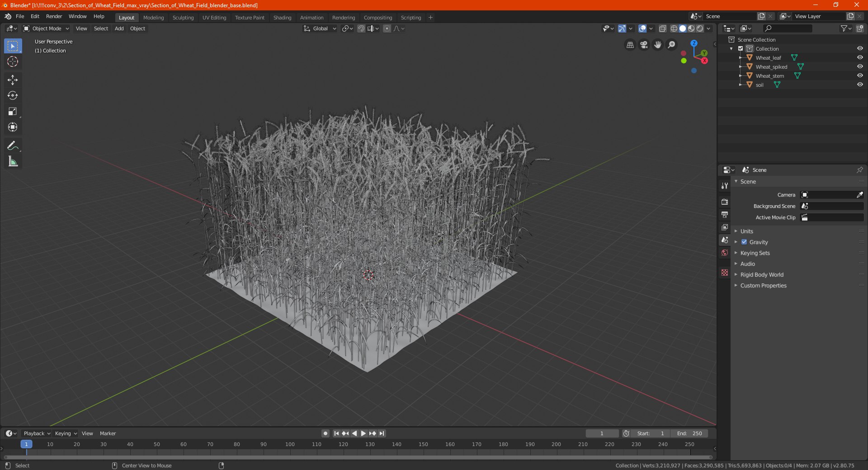Image resolution: width=868 pixels, height=470 pixels.
Task: Switch to the UV Editing workspace tab
Action: [214, 18]
